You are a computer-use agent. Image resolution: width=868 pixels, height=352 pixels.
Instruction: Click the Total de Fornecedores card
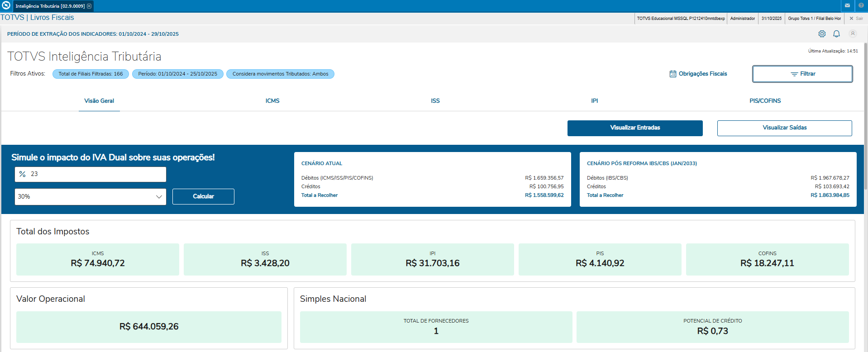tap(436, 327)
